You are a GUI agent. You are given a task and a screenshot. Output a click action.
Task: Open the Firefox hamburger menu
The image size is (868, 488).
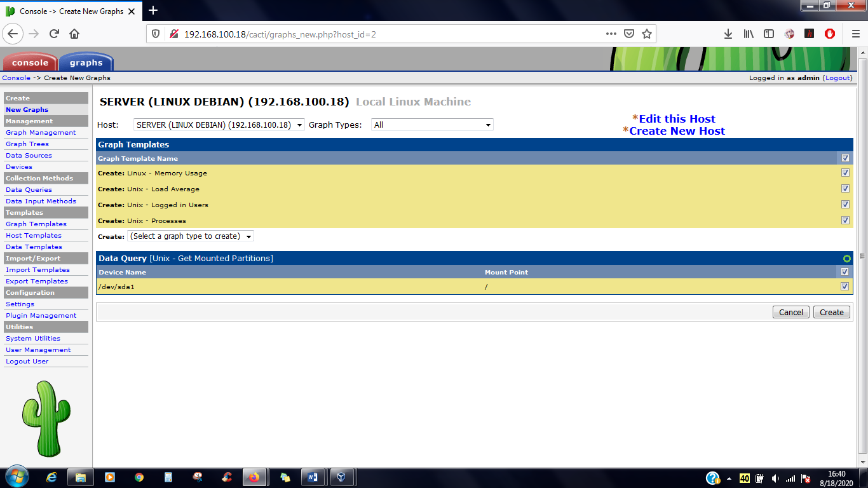point(855,34)
